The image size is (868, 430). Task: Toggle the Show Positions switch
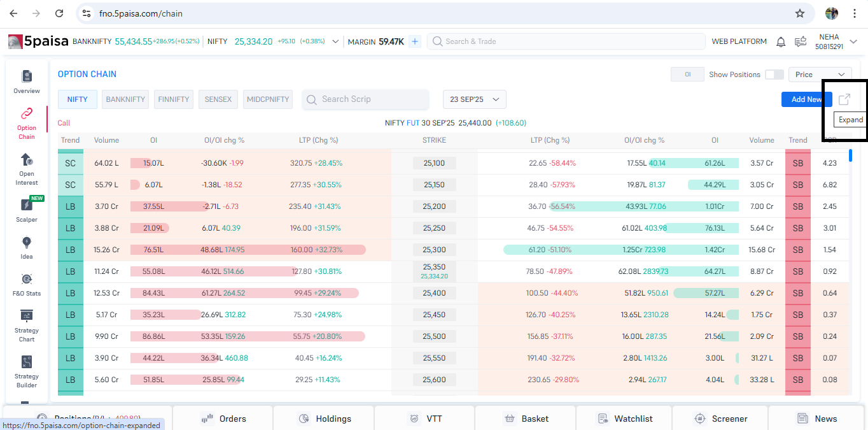click(x=774, y=75)
